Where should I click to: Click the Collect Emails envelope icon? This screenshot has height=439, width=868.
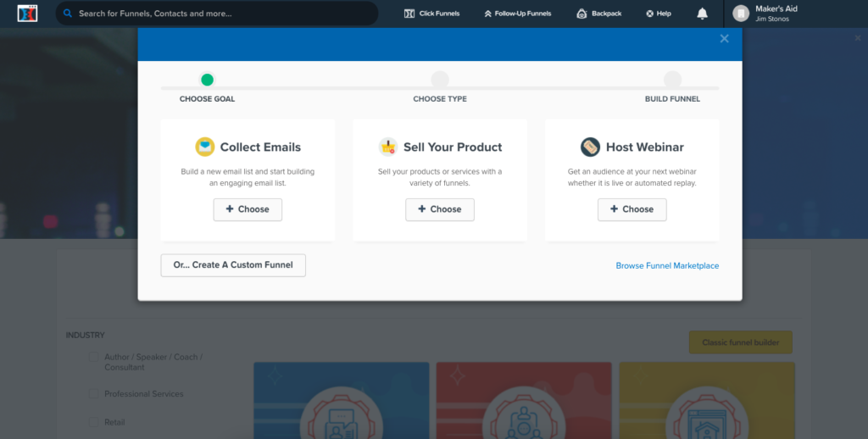205,147
